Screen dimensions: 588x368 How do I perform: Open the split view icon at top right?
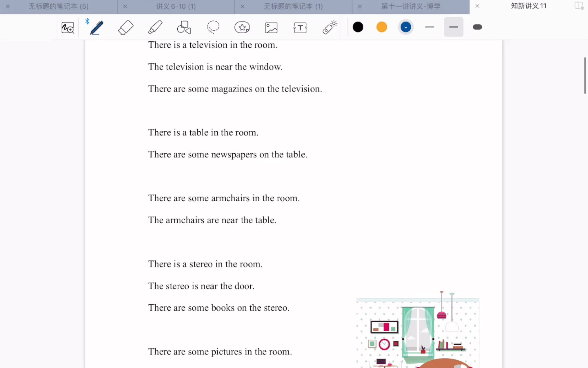point(579,6)
